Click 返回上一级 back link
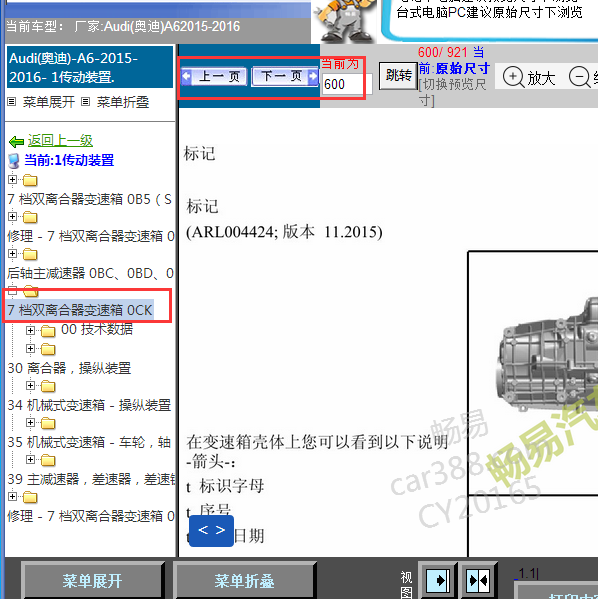This screenshot has width=598, height=599. pyautogui.click(x=60, y=141)
